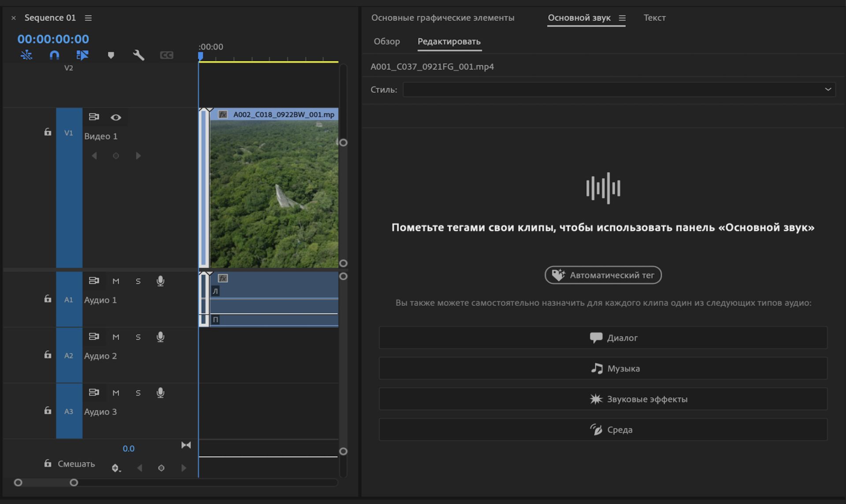Switch to the Обзор tab
Viewport: 846px width, 504px height.
coord(386,41)
